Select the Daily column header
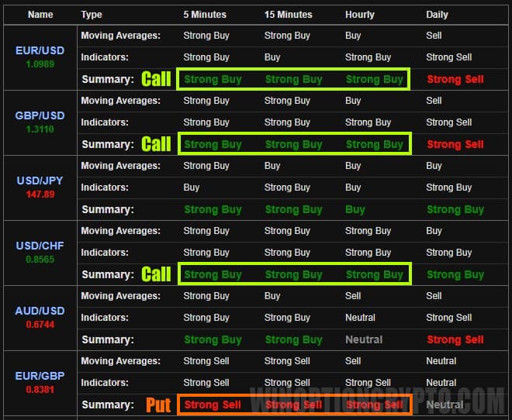Screen dimensions: 512x420 point(437,15)
